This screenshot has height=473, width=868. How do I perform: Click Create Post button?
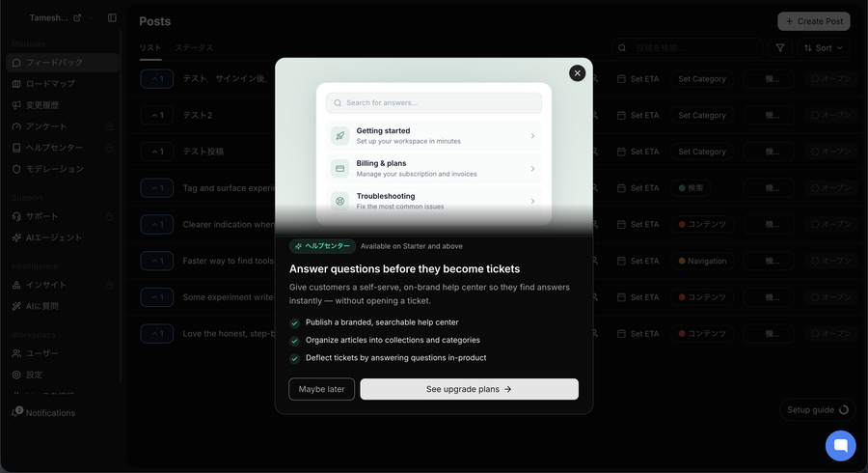814,21
